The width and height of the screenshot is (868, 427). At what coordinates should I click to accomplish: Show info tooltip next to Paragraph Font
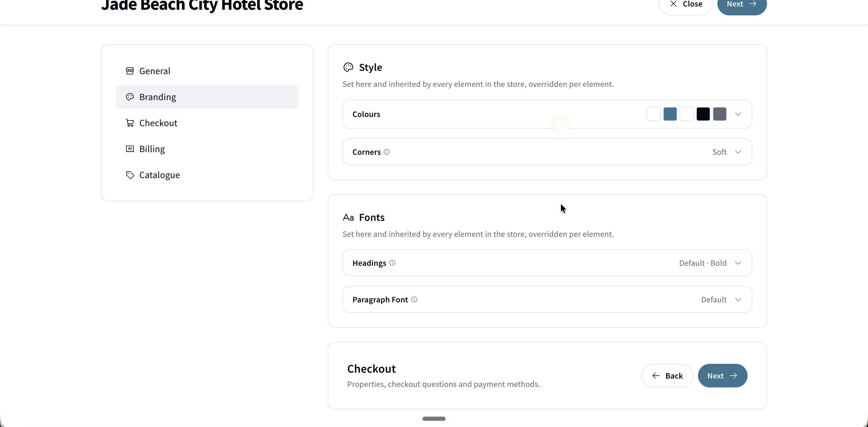pyautogui.click(x=414, y=299)
